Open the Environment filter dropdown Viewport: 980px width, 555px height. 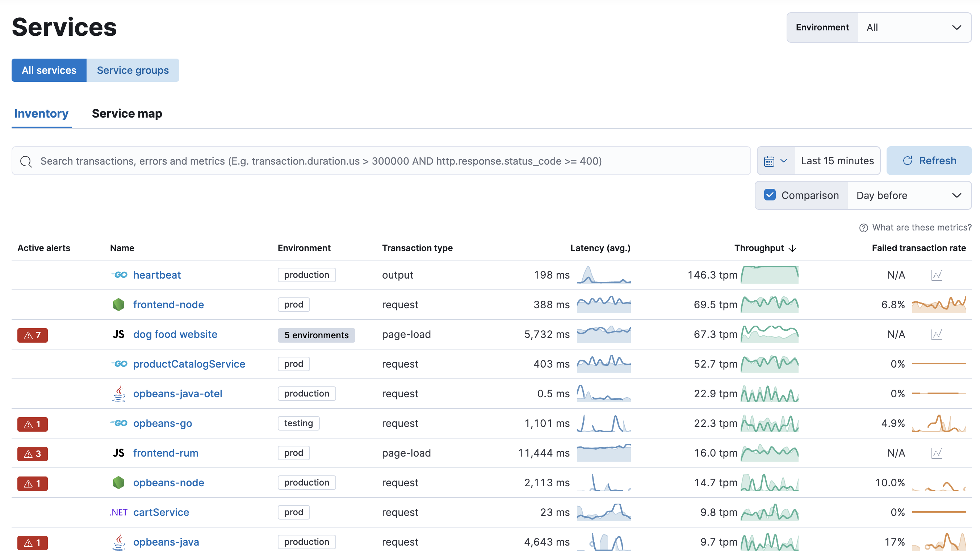point(913,27)
